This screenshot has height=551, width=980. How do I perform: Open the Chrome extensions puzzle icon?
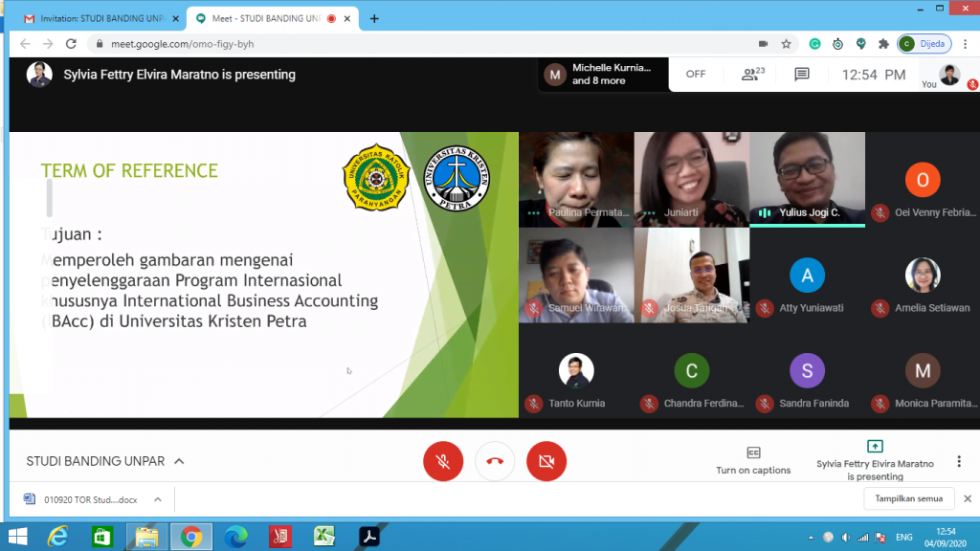[883, 44]
